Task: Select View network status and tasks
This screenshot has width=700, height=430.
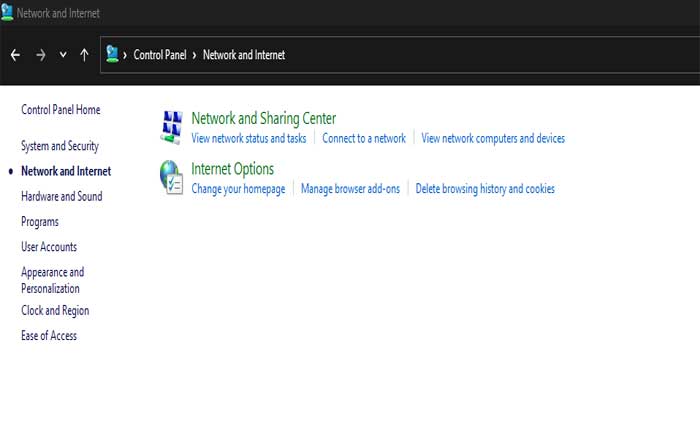Action: (x=248, y=139)
